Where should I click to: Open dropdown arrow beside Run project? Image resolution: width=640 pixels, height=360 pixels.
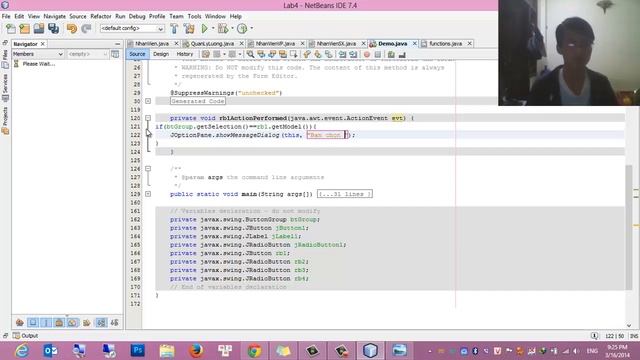(213, 29)
